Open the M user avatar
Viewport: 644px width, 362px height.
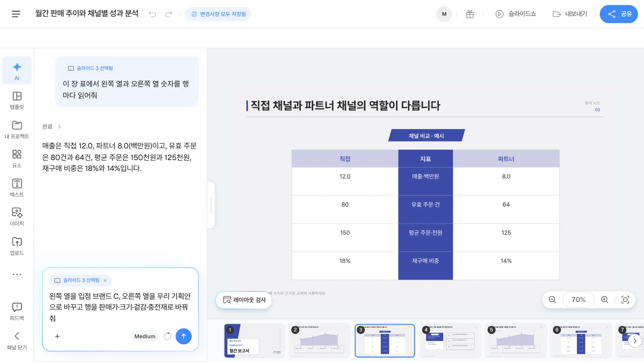click(444, 14)
